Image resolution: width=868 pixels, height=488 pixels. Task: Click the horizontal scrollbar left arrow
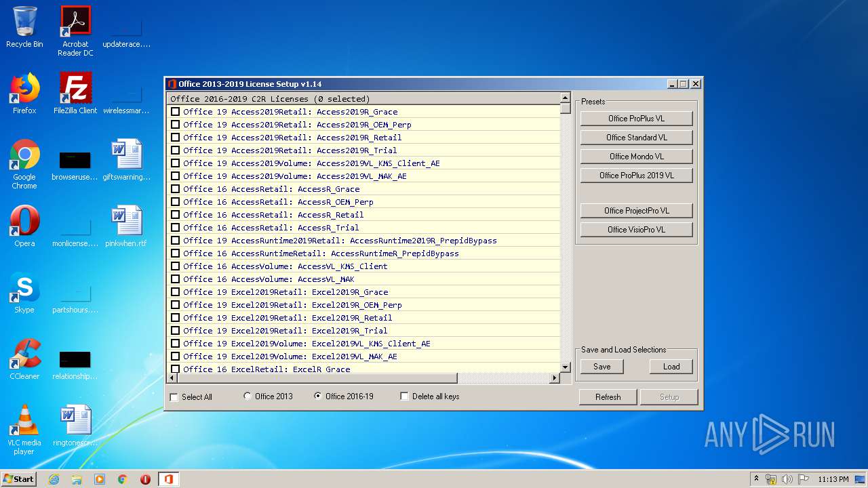(172, 378)
